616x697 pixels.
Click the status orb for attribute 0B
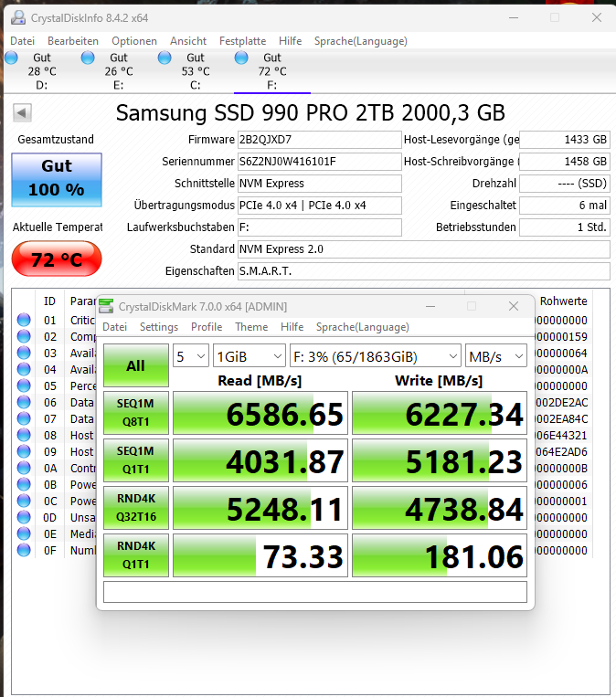24,484
